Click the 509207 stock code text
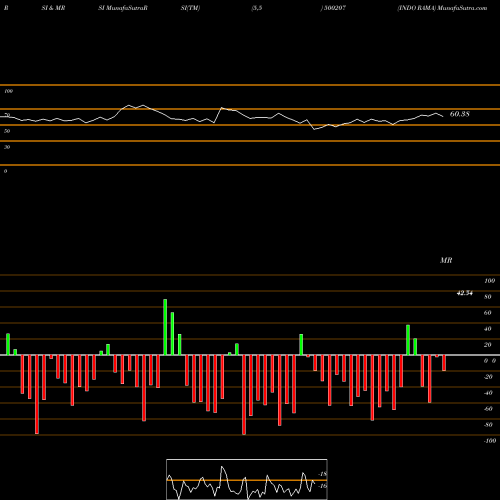The image size is (500, 500). point(335,8)
